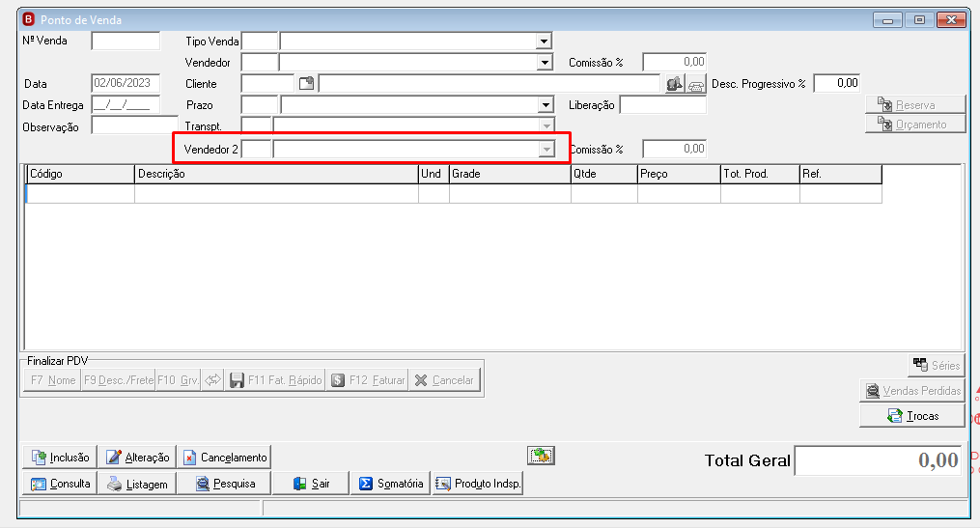This screenshot has height=528, width=980.
Task: Expand the Prazo dropdown
Action: (546, 105)
